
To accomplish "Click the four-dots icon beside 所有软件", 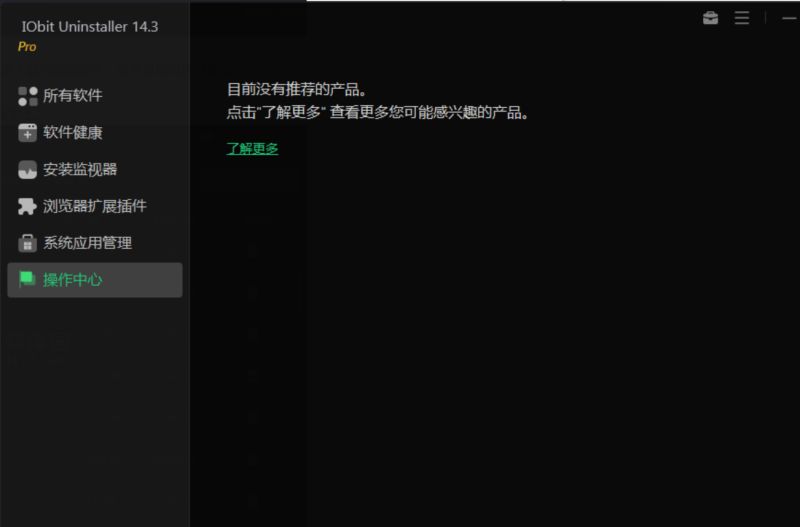I will [28, 96].
